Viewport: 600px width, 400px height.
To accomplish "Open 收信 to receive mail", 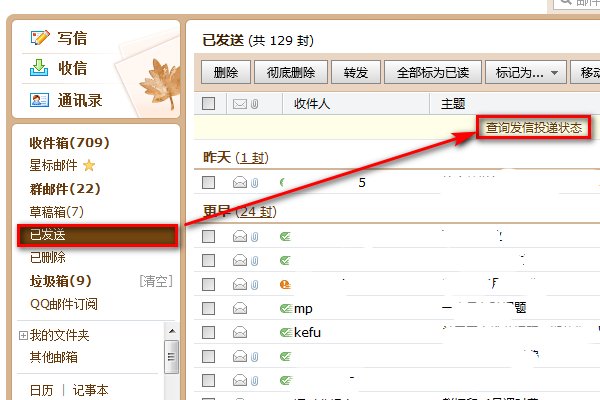I will [x=72, y=68].
